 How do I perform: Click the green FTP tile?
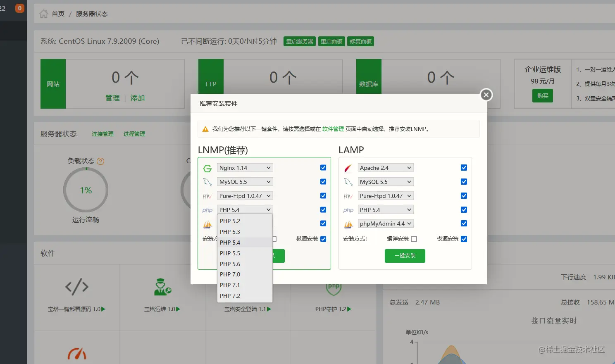211,76
